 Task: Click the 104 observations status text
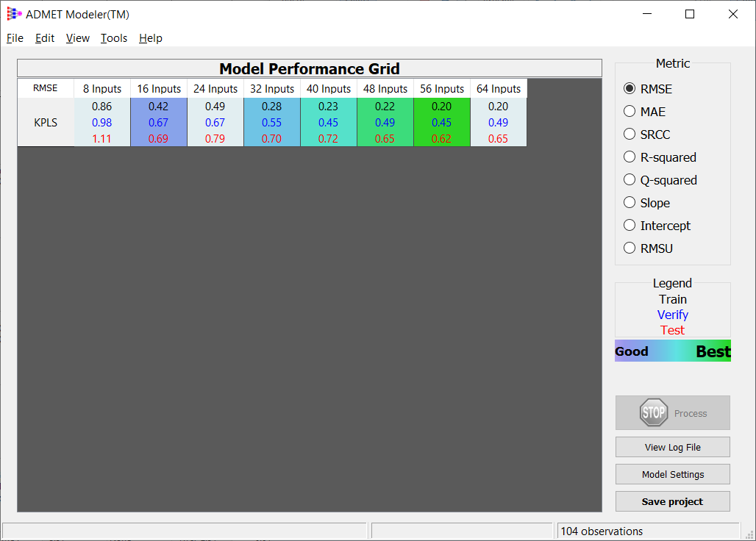click(x=602, y=531)
